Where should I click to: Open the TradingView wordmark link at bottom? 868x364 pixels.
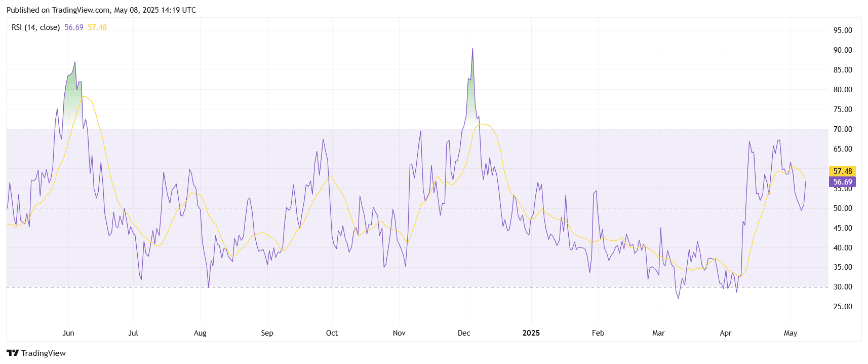point(43,353)
